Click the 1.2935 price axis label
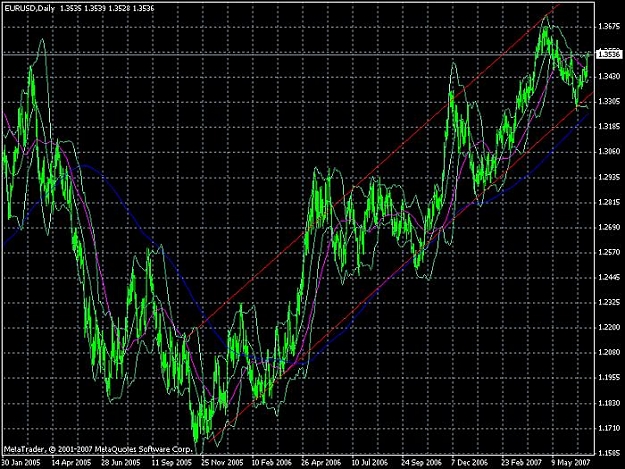 (x=610, y=177)
